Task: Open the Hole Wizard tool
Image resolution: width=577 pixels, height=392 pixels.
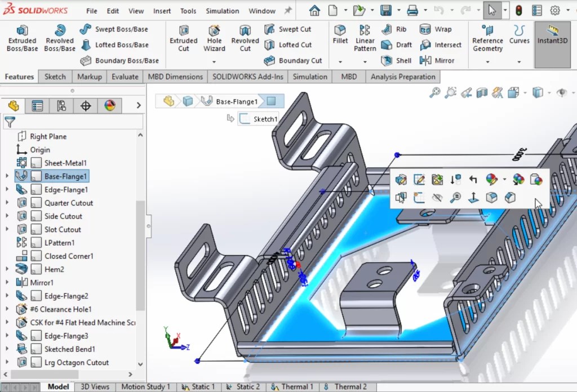Action: (214, 38)
